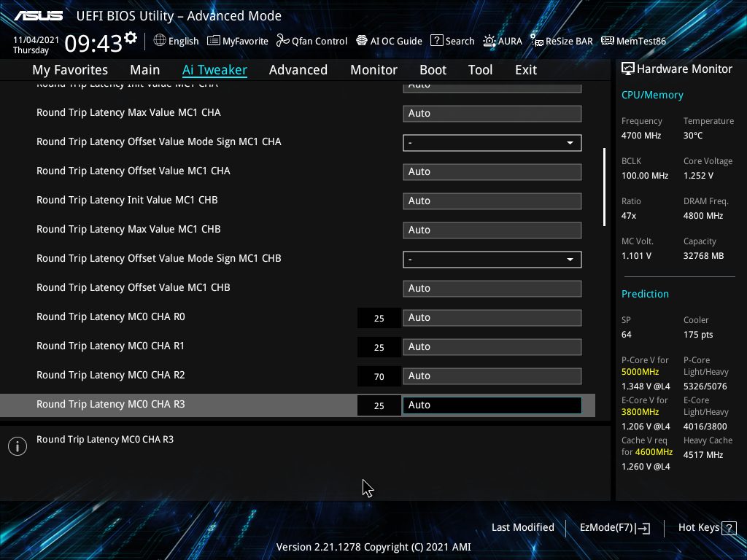The height and width of the screenshot is (560, 747).
Task: Select Round Trip Latency Init Value MC1 CHB label
Action: [127, 200]
